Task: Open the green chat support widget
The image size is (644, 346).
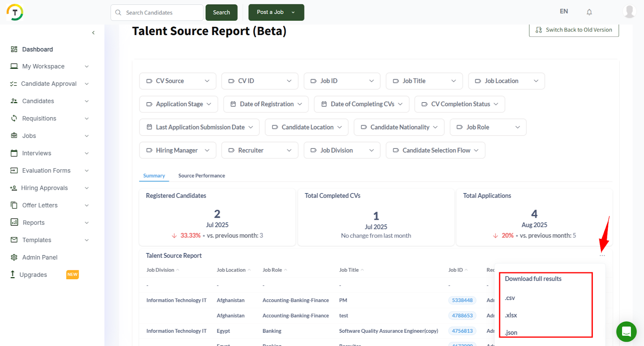Action: pyautogui.click(x=626, y=332)
